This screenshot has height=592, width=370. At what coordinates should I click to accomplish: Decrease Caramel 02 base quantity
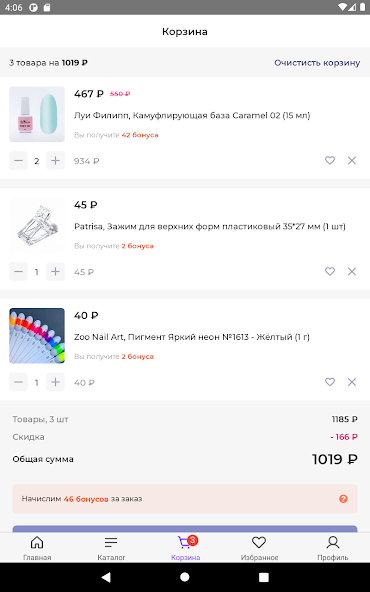click(18, 161)
